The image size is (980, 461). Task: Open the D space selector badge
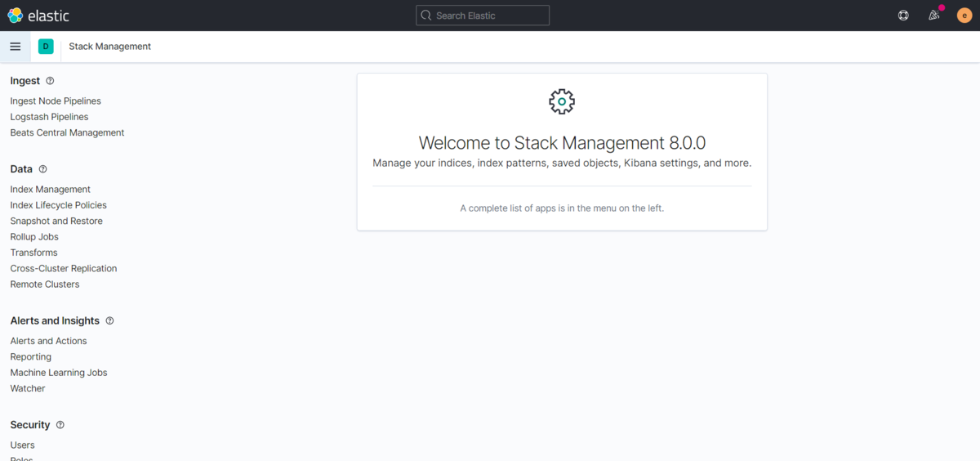[46, 47]
